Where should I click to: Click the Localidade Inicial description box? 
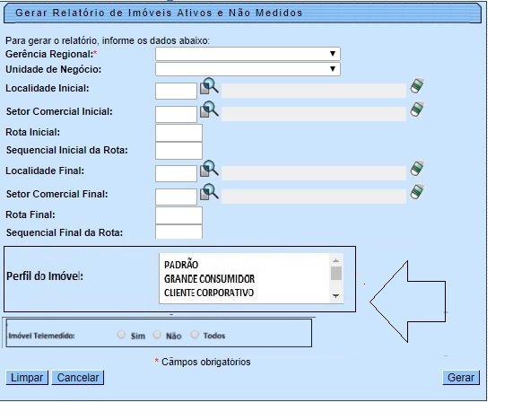click(314, 91)
